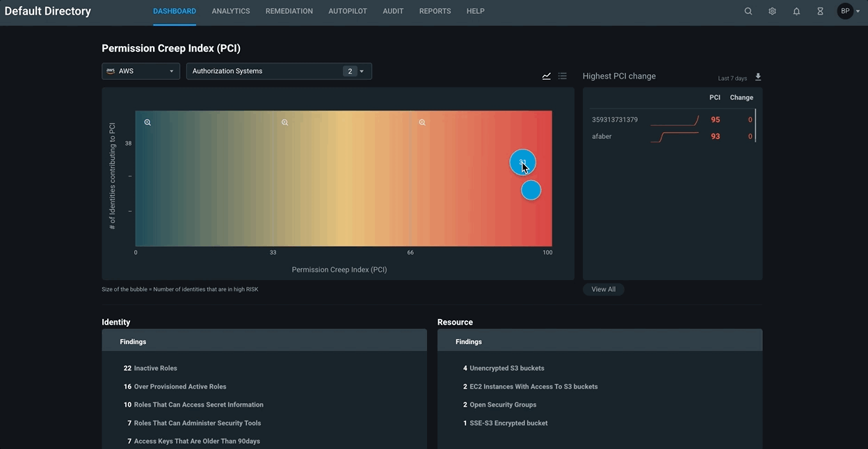Open the Inactive Roles finding
This screenshot has height=449, width=868.
click(155, 368)
